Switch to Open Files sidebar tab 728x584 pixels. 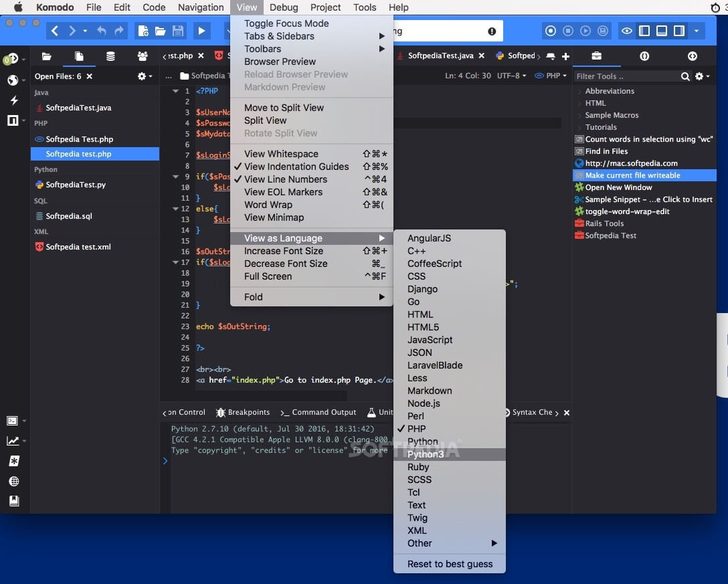point(79,56)
